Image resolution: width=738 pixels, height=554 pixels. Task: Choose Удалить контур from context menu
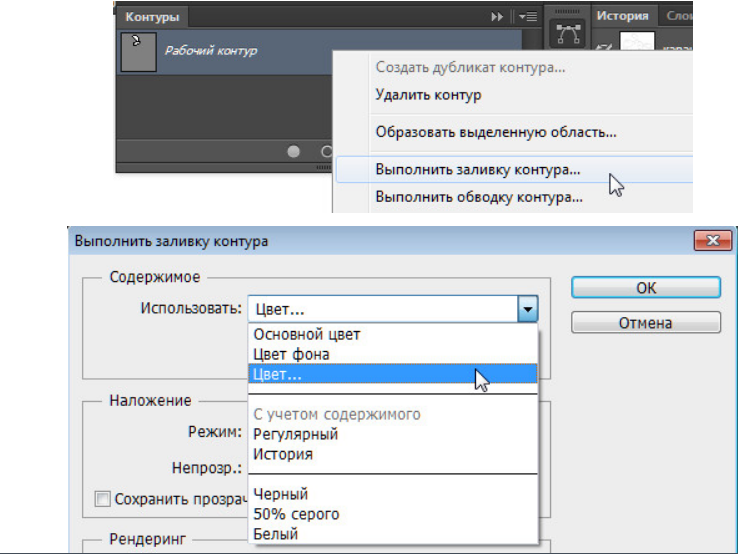click(x=428, y=96)
